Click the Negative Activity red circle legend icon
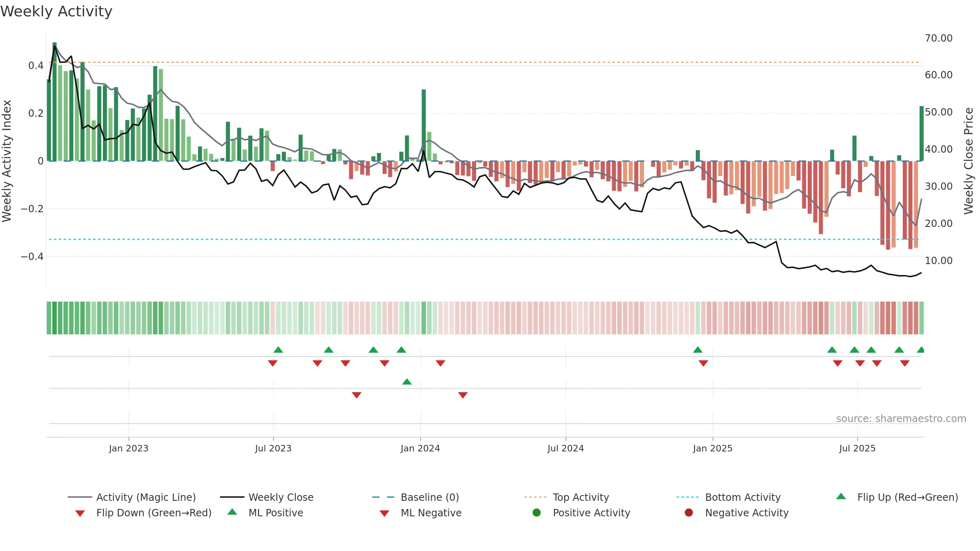The image size is (980, 551). click(689, 513)
